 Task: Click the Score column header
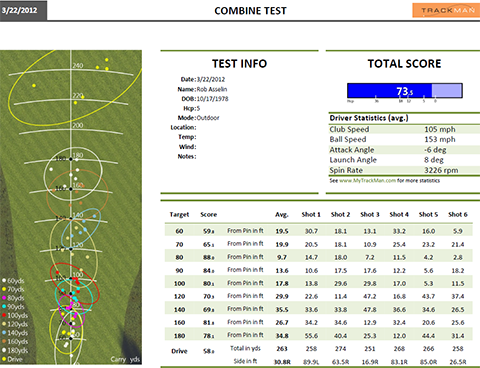point(209,215)
